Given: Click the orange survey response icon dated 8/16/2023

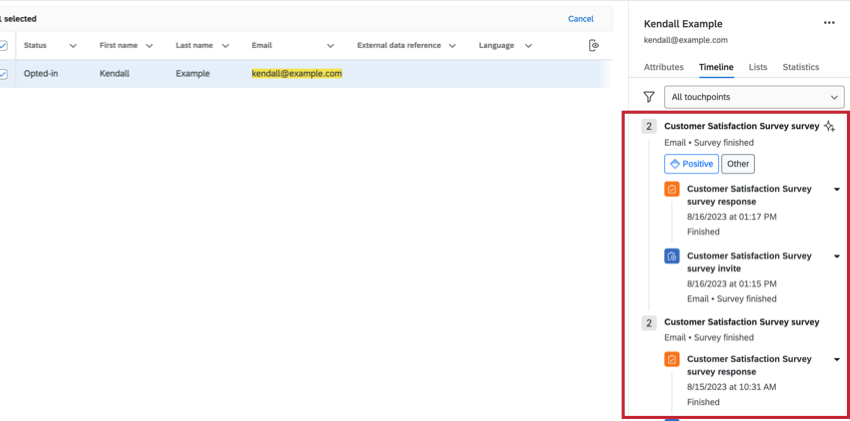Looking at the screenshot, I should point(672,190).
